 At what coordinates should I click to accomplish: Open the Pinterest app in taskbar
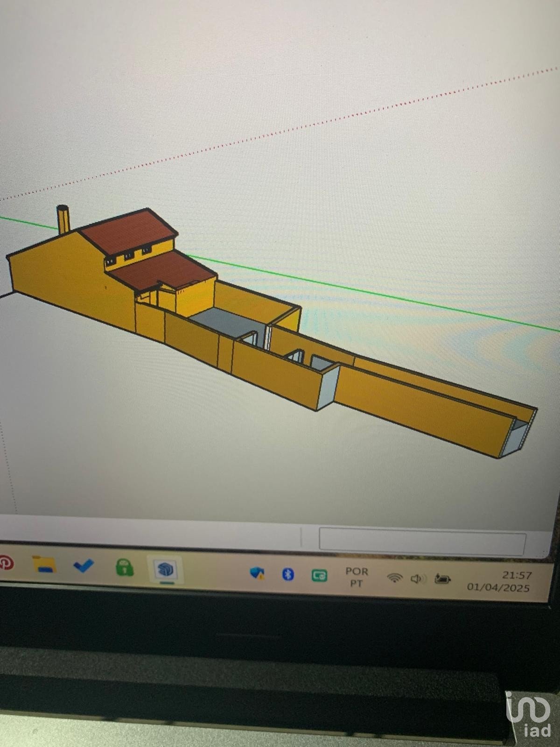click(5, 563)
